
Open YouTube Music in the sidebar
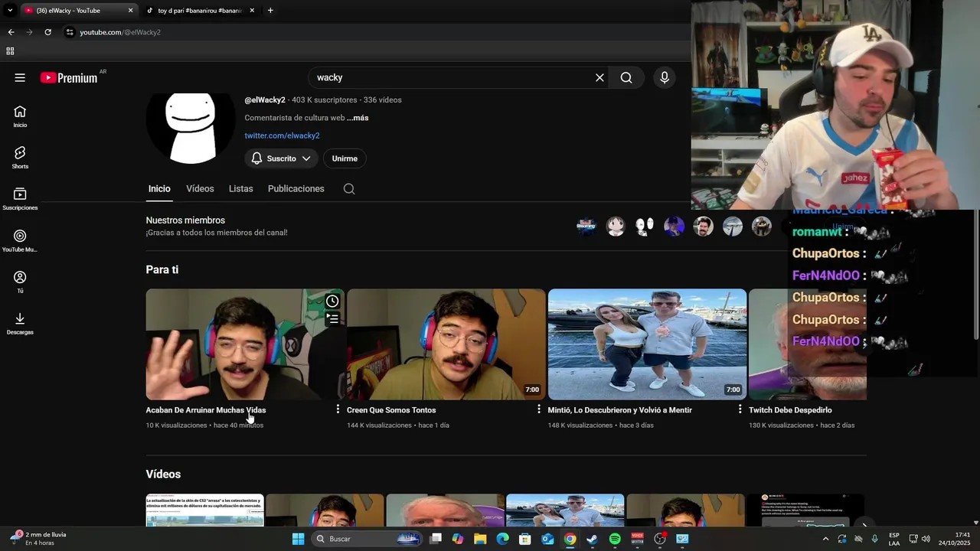click(x=20, y=240)
